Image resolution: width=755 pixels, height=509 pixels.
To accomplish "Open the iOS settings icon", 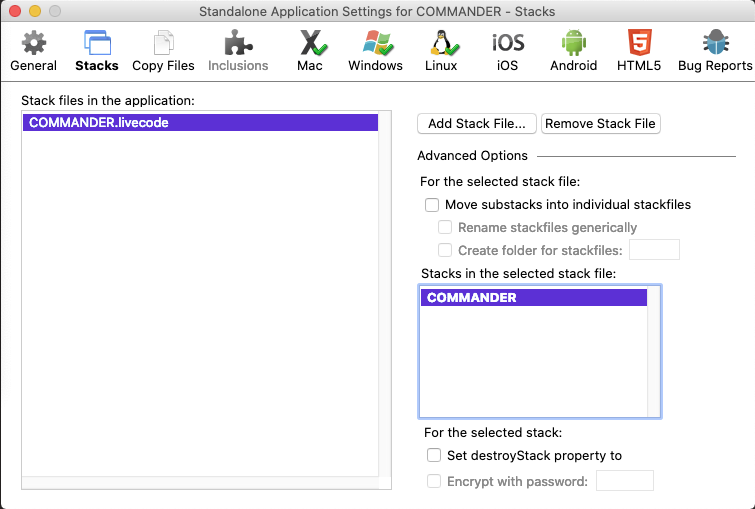I will click(508, 44).
